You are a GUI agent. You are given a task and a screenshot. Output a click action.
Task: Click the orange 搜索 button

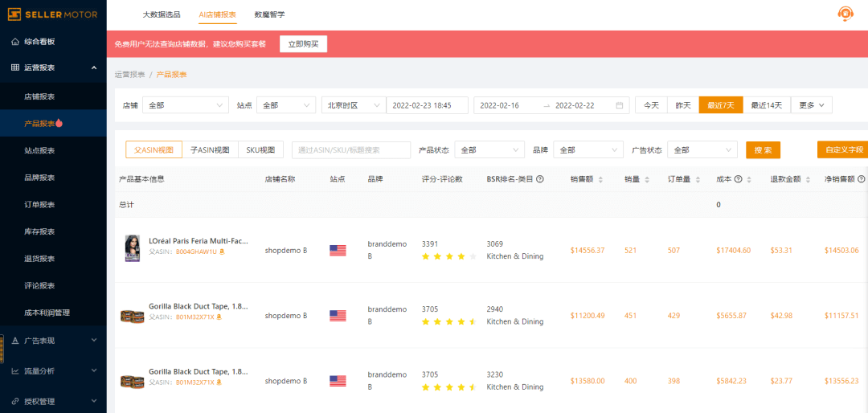point(763,150)
